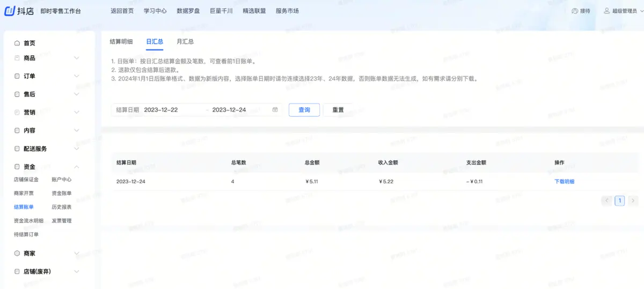Expand the 商家 menu chevron
Image resolution: width=644 pixels, height=289 pixels.
76,253
